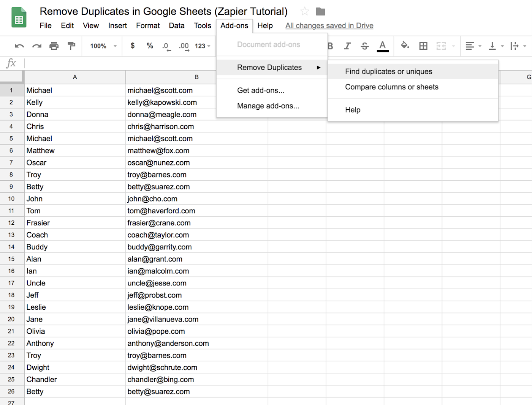The width and height of the screenshot is (532, 405).
Task: Open the Insert menu
Action: click(117, 25)
